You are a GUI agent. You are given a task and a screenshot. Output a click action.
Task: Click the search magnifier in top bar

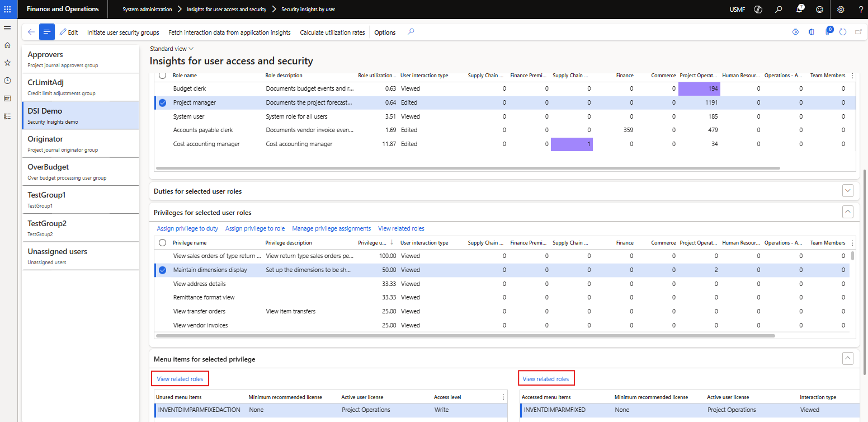click(779, 9)
